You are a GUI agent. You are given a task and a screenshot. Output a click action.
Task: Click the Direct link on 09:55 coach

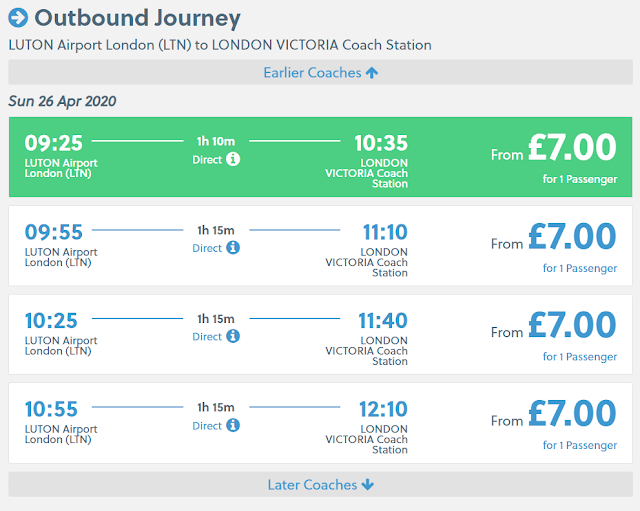207,248
